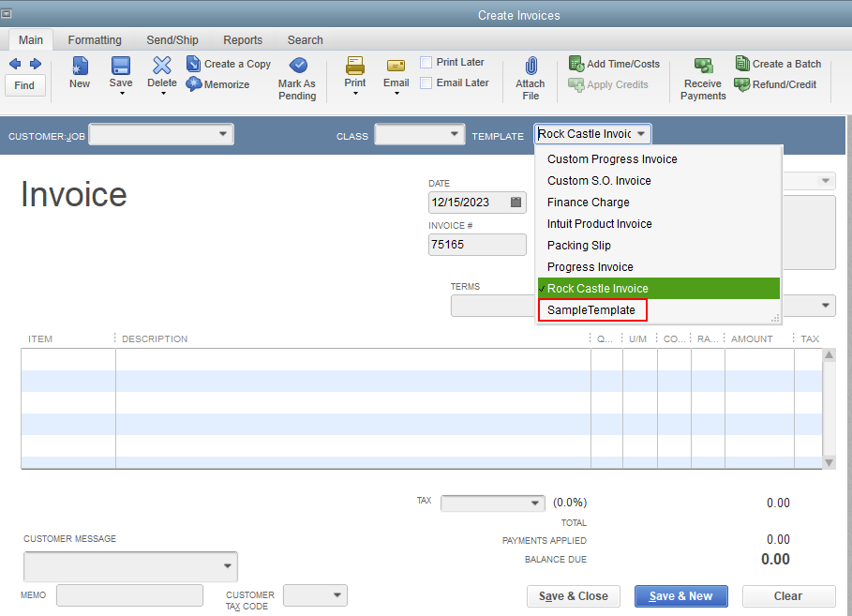Viewport: 852px width, 616px height.
Task: Check the Email Later option
Action: pyautogui.click(x=427, y=83)
